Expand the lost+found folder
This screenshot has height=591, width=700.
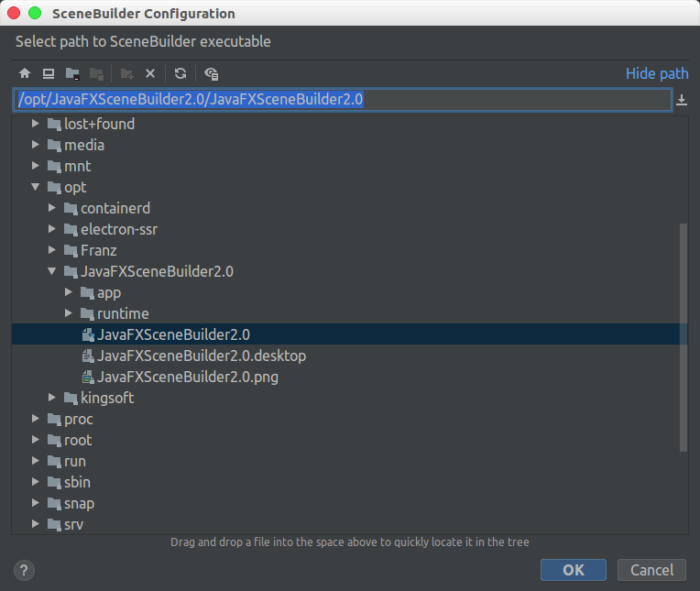click(35, 124)
